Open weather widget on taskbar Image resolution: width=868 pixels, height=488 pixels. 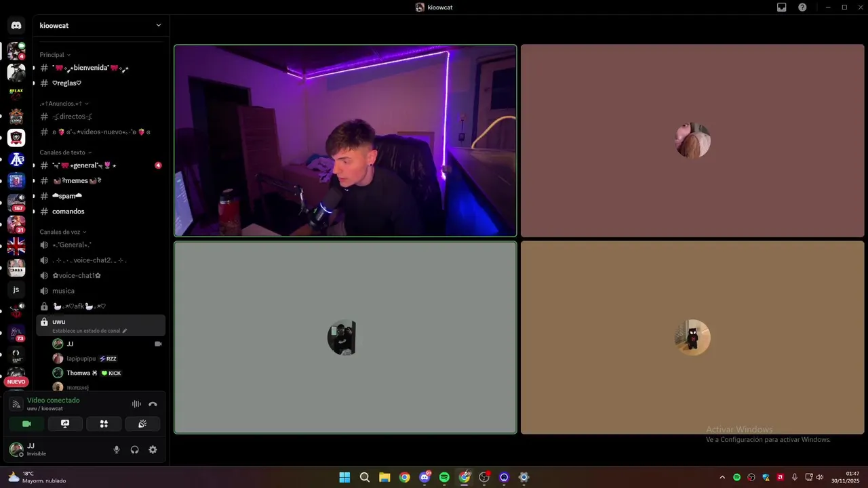(37, 477)
